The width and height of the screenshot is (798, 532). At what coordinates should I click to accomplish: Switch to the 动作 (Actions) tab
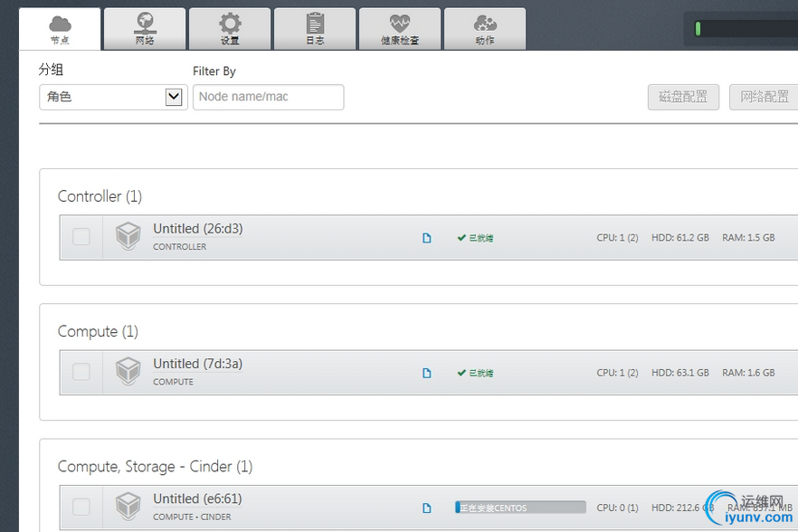tap(485, 30)
